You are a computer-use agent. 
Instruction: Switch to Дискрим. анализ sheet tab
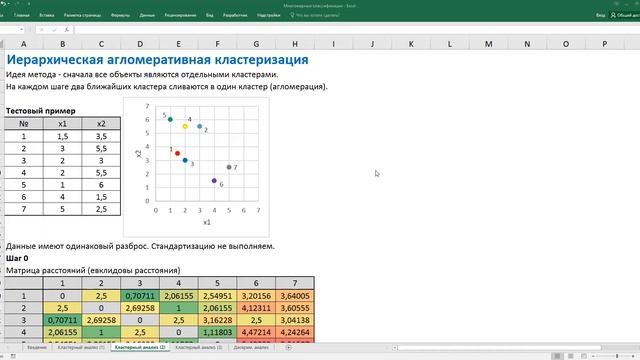tap(251, 347)
